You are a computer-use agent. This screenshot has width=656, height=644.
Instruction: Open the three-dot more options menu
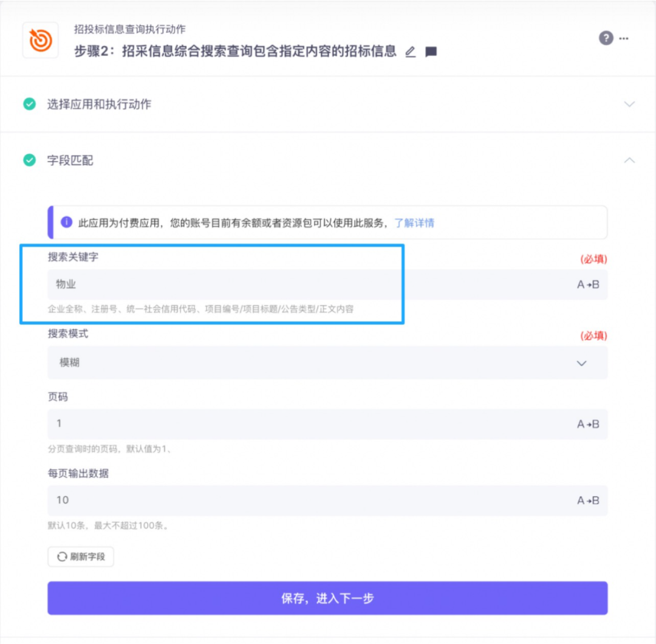624,38
